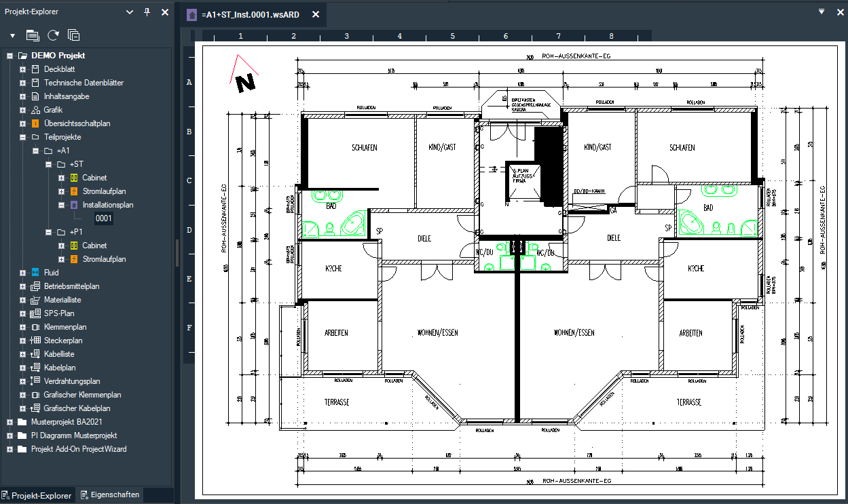Switch to the Eigenschaften tab

pyautogui.click(x=110, y=496)
